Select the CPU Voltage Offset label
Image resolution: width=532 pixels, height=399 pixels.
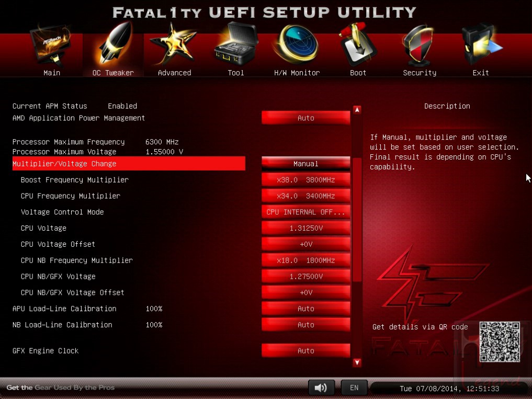click(x=58, y=244)
